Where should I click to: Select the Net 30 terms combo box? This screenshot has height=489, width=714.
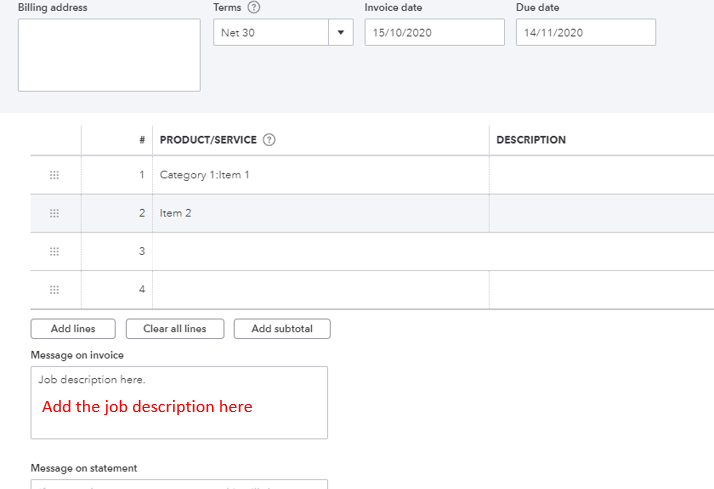(271, 33)
